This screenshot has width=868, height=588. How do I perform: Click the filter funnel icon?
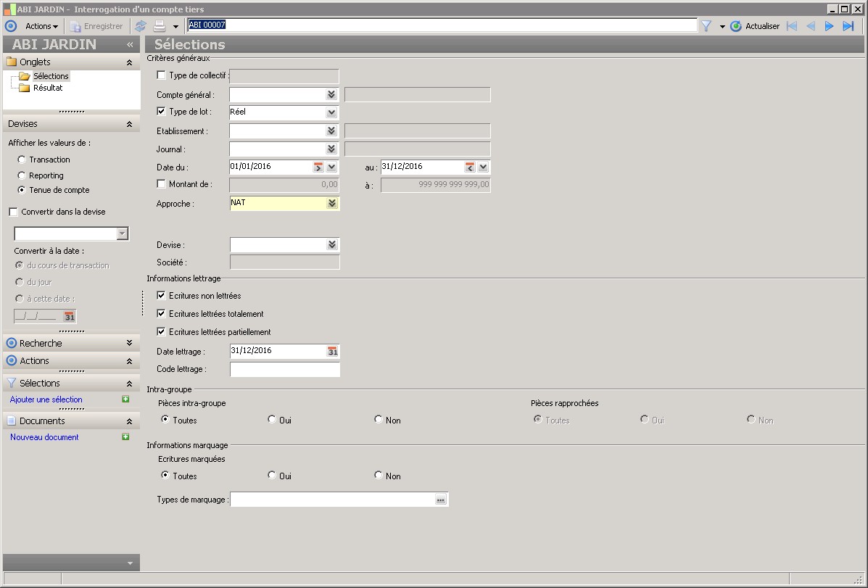(706, 26)
